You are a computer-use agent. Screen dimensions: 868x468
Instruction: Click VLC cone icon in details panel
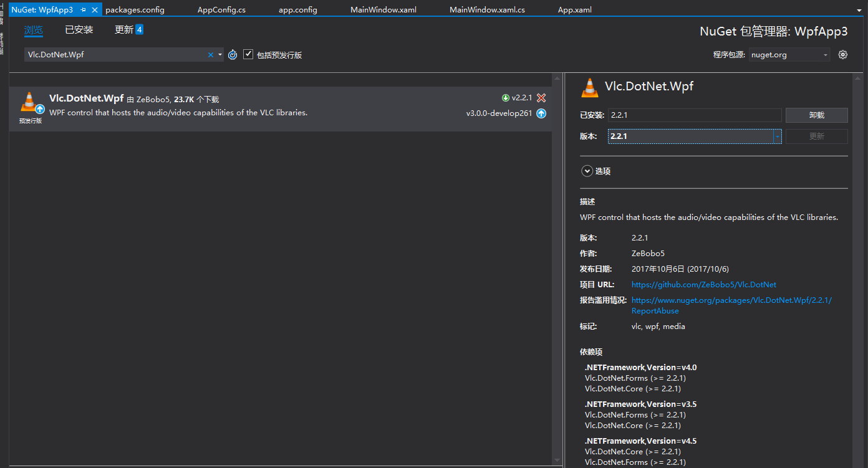tap(590, 88)
